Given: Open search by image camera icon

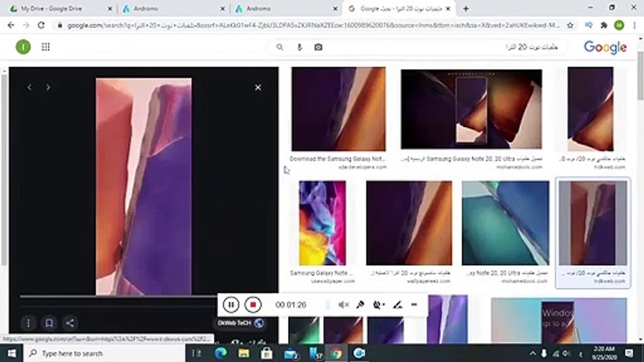Looking at the screenshot, I should click(x=318, y=47).
